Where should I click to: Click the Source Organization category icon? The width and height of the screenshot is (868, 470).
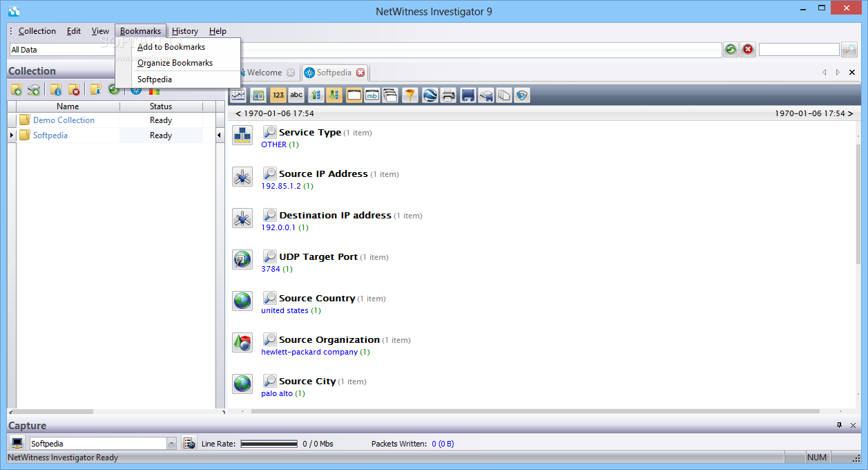click(242, 343)
